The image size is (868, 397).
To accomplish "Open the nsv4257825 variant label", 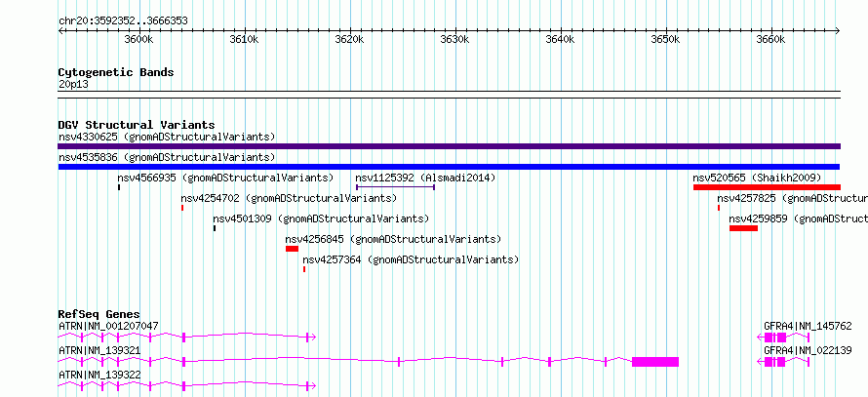I will tap(792, 198).
